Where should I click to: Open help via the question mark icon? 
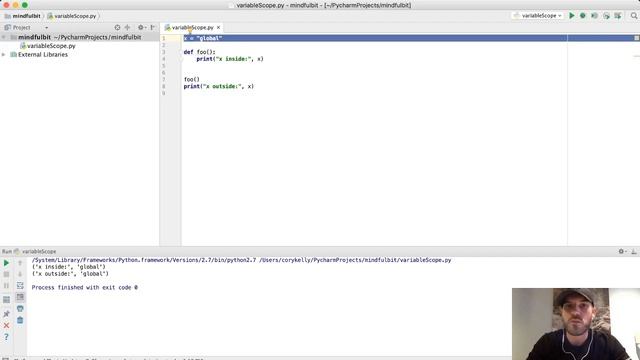coord(6,337)
